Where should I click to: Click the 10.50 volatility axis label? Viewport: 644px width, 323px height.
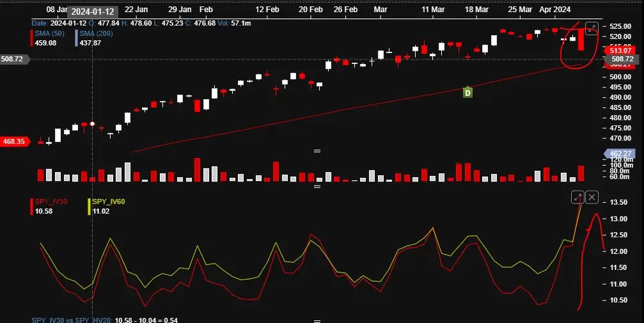tap(618, 301)
